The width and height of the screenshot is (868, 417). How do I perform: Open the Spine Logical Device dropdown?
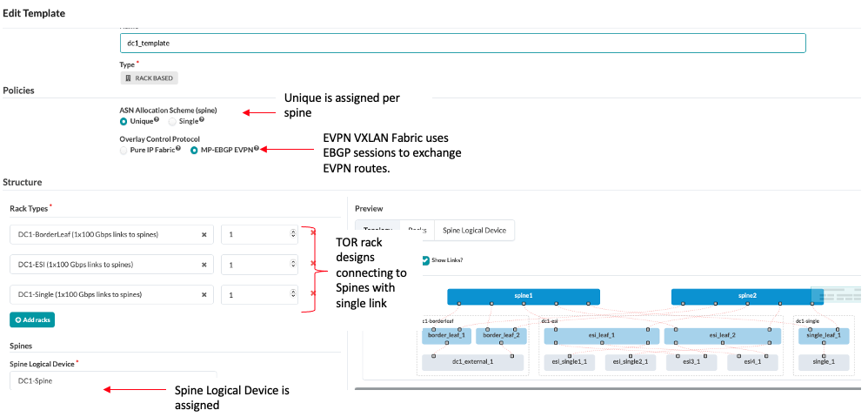coord(113,381)
